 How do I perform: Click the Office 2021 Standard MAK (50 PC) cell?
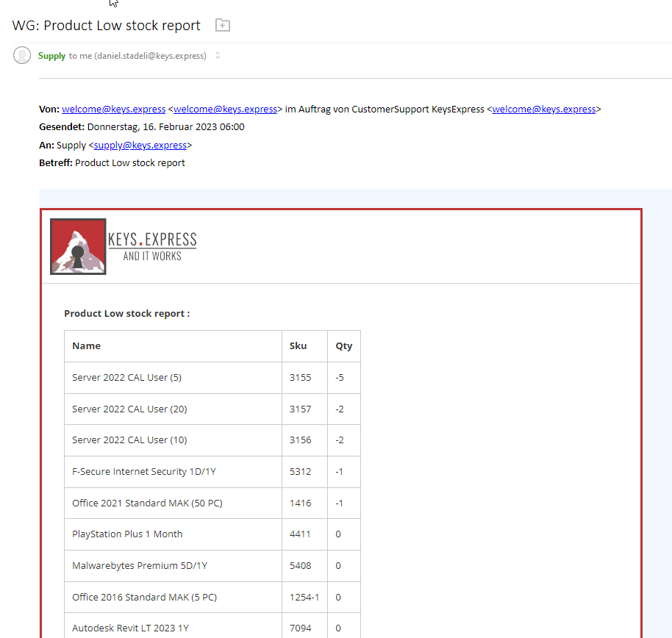147,503
